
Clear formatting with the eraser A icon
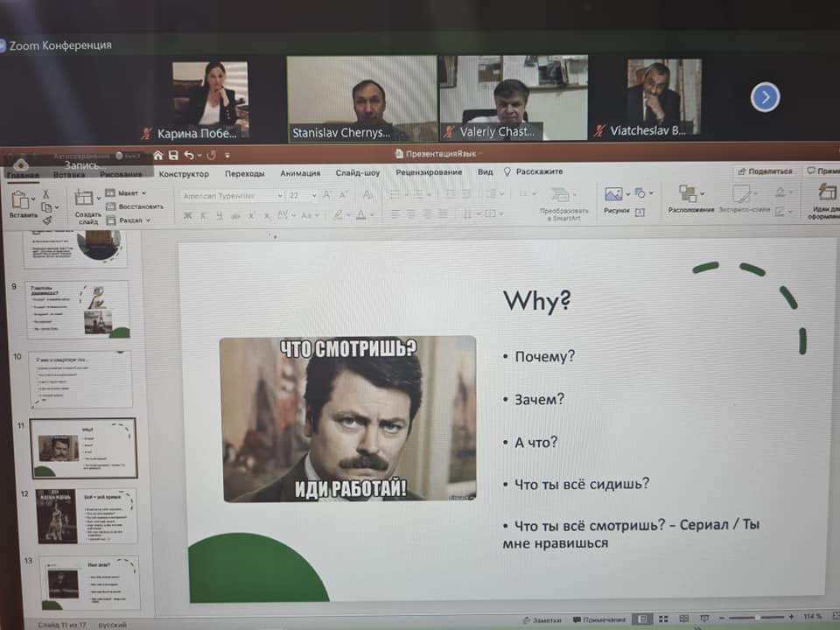tap(368, 195)
